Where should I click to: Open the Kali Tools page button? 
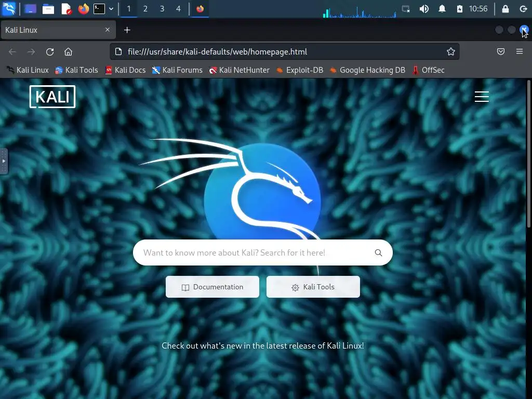coord(313,287)
